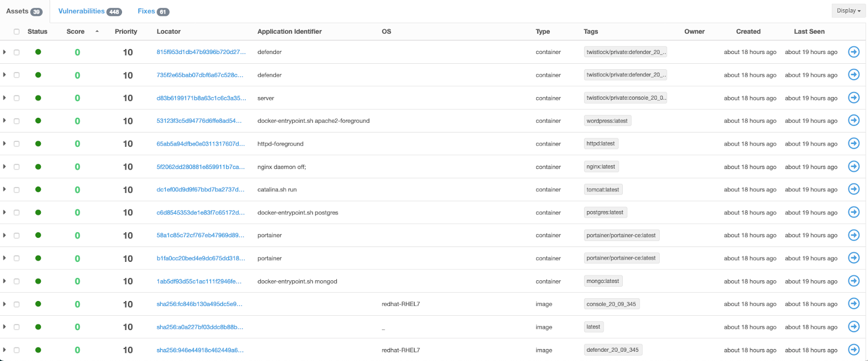Screen dimensions: 868x361
Task: Open details arrow for wordpress:latest row
Action: (x=853, y=121)
